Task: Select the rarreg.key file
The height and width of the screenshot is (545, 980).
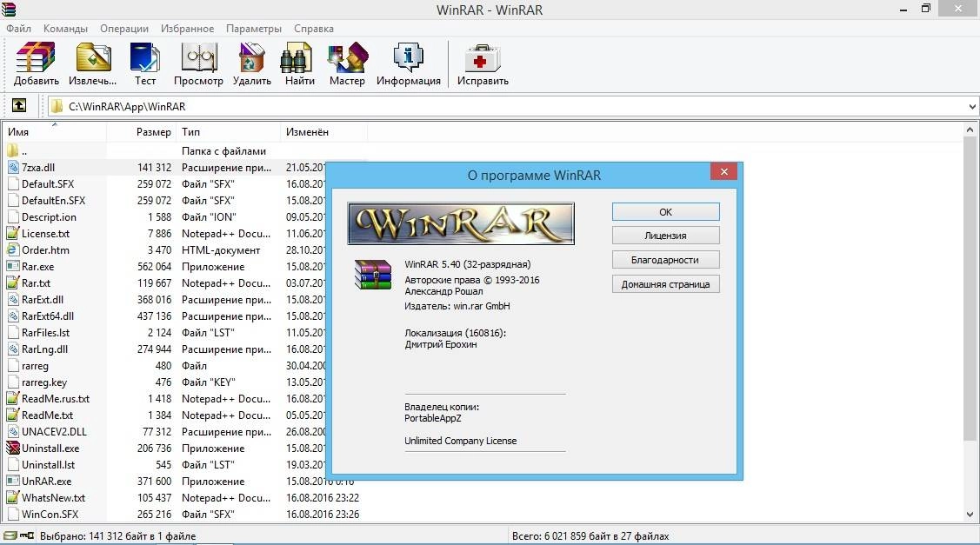Action: (x=44, y=382)
